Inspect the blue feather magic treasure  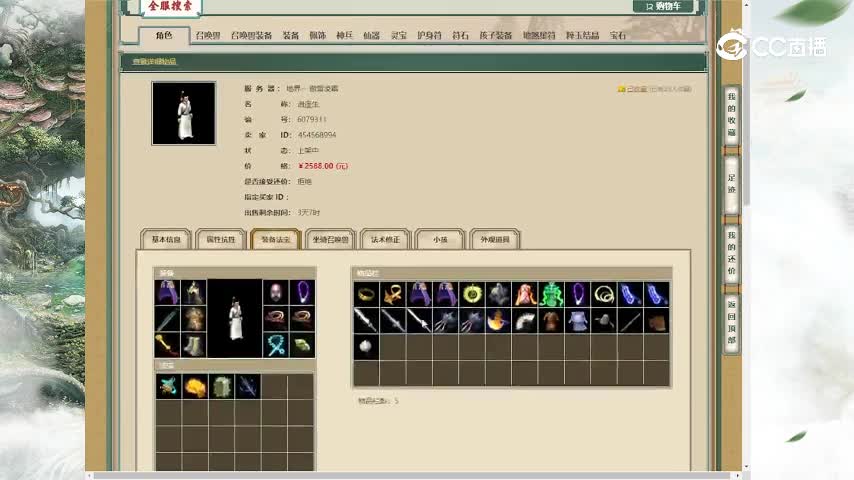(247, 386)
